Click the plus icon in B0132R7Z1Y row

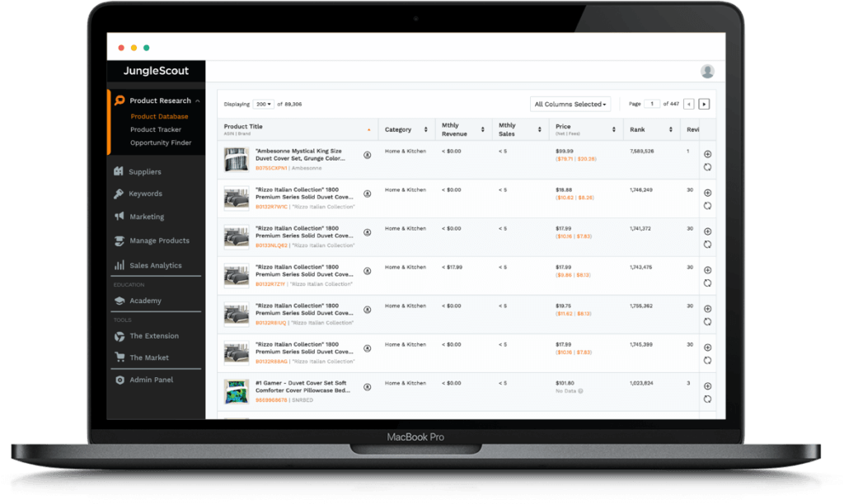point(707,270)
